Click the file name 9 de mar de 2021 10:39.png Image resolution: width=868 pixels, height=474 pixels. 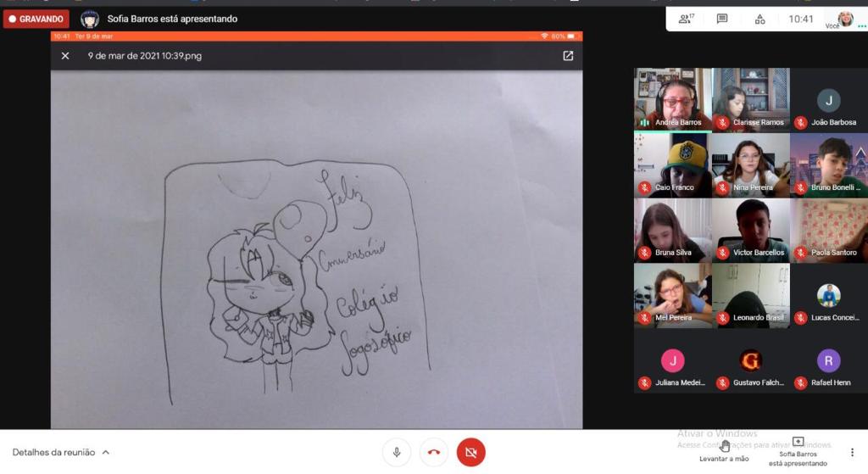tap(144, 56)
